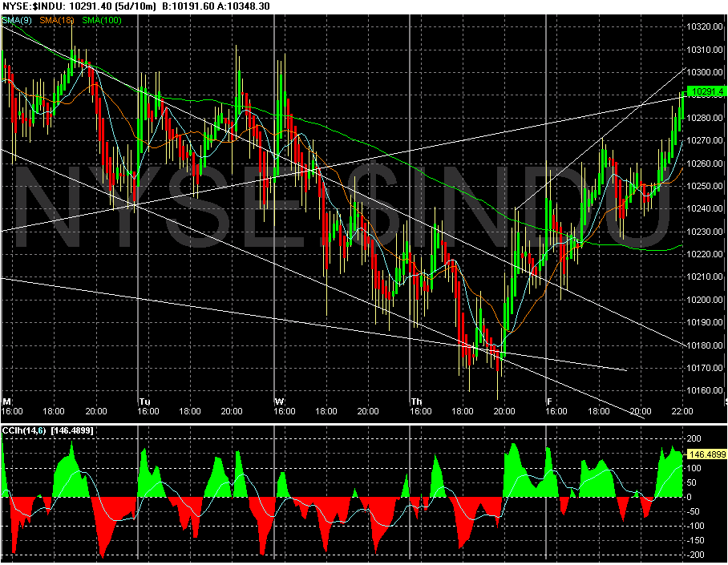The height and width of the screenshot is (565, 728).
Task: Click the 10240.00 price axis label
Action: click(705, 209)
